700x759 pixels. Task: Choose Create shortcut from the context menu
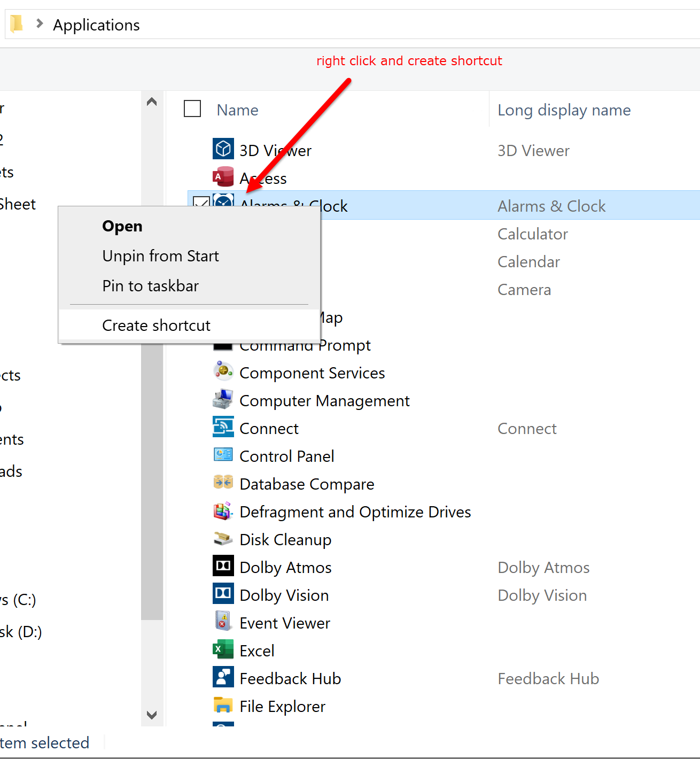pyautogui.click(x=156, y=325)
